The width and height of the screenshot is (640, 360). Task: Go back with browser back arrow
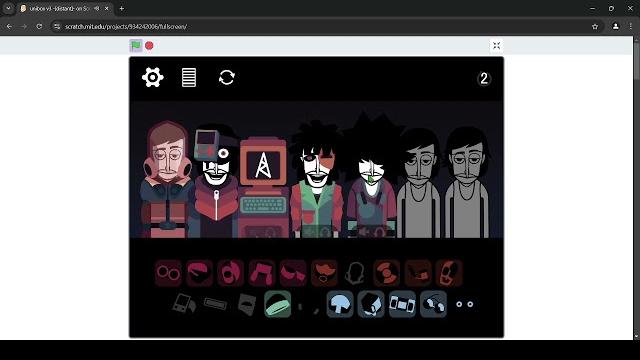(9, 27)
